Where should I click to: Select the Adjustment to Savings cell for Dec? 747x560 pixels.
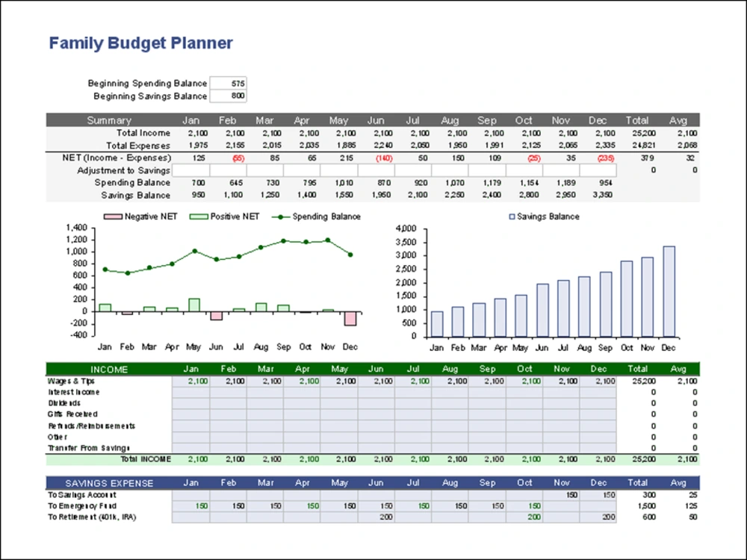click(x=598, y=170)
